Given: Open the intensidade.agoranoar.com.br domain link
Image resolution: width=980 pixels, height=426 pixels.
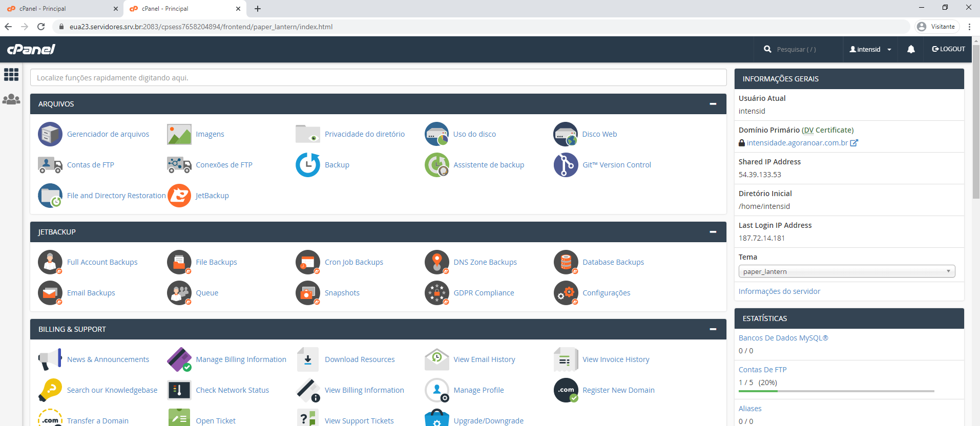Looking at the screenshot, I should (797, 143).
